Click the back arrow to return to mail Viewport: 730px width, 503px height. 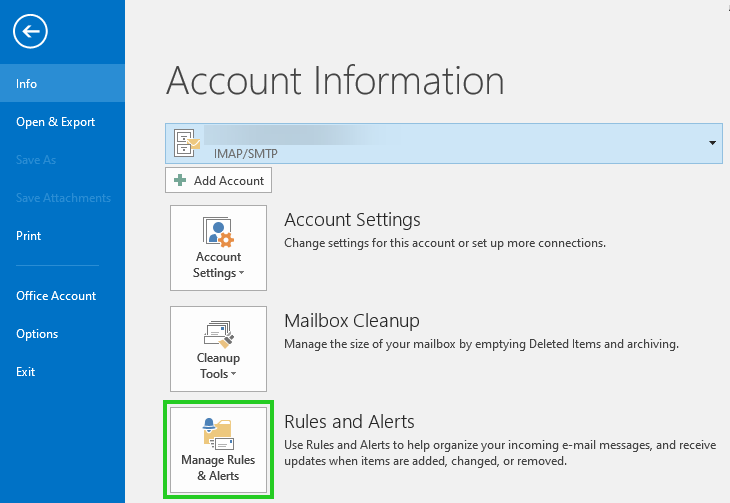click(31, 32)
